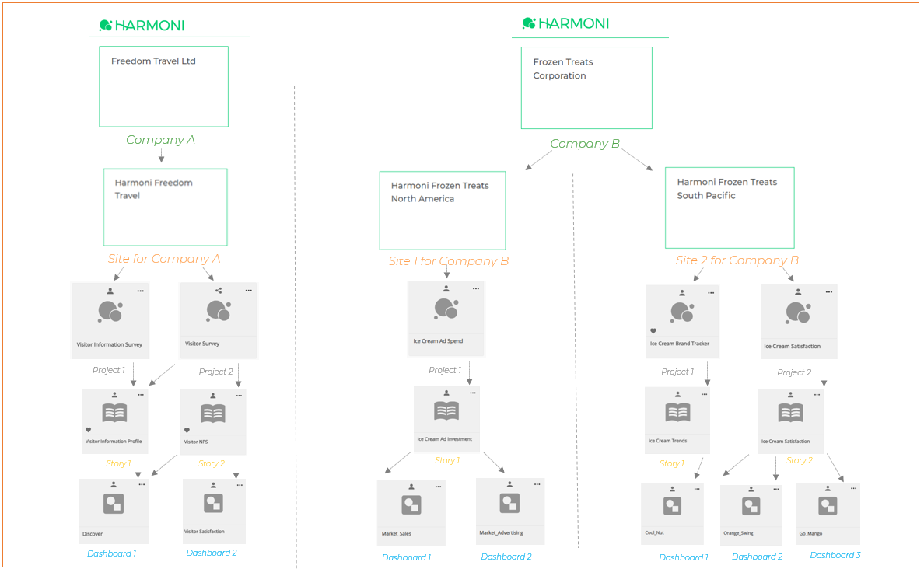Open the options menu on the Orange_Swing dashboard
The image size is (924, 569).
point(776,490)
